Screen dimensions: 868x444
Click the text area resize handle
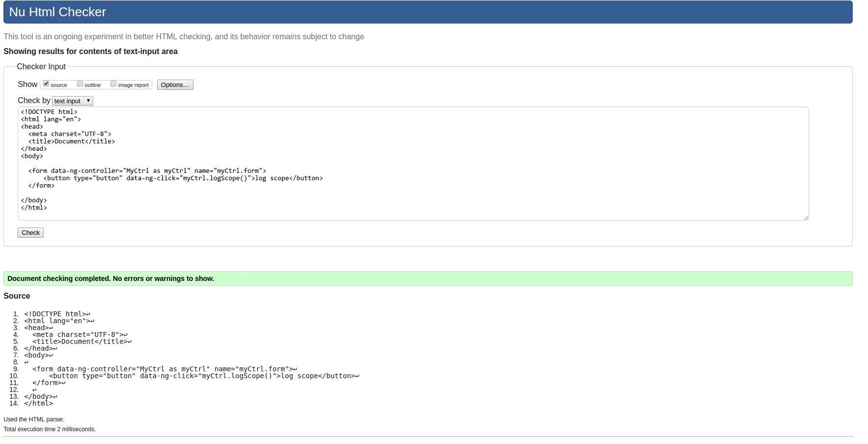[x=806, y=217]
